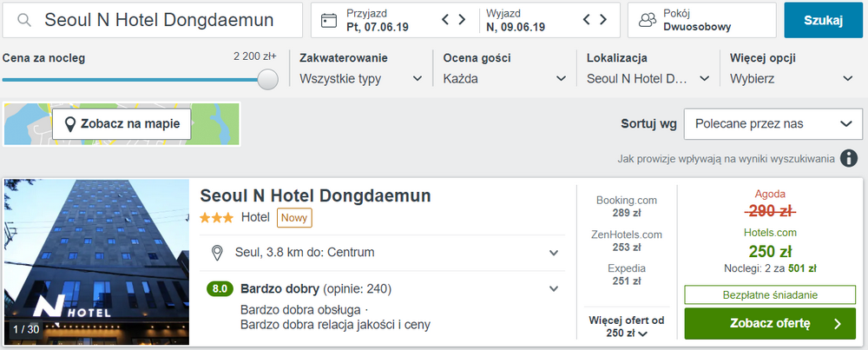Click the 2 200 zł+ price value
The width and height of the screenshot is (868, 350).
pyautogui.click(x=254, y=56)
